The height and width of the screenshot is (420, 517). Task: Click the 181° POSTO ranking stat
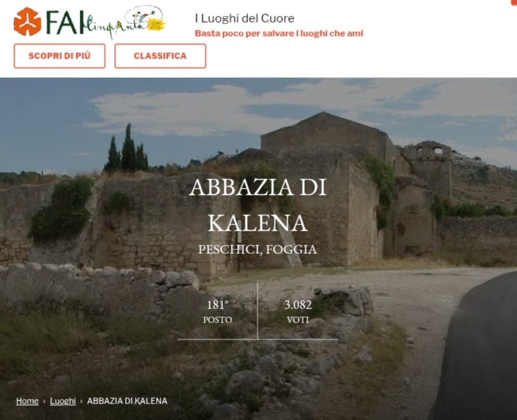(x=218, y=311)
